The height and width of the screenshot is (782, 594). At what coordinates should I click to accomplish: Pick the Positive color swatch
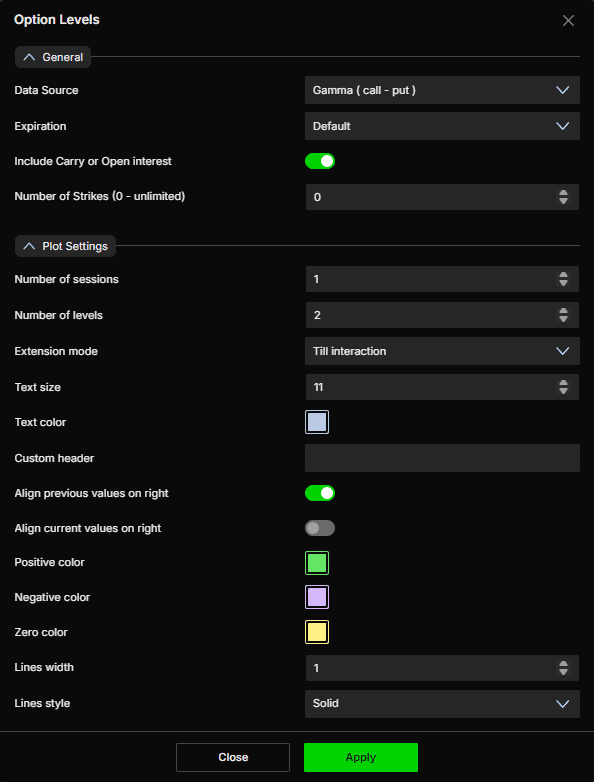(x=317, y=563)
